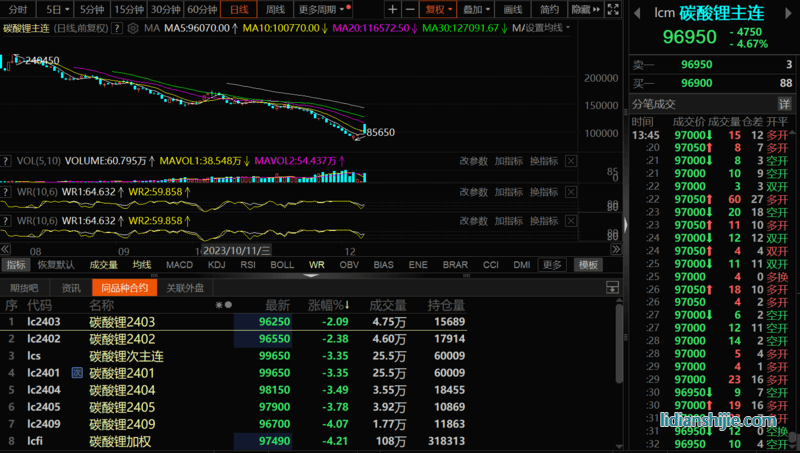Open the 更多周期 dropdown

pyautogui.click(x=320, y=9)
